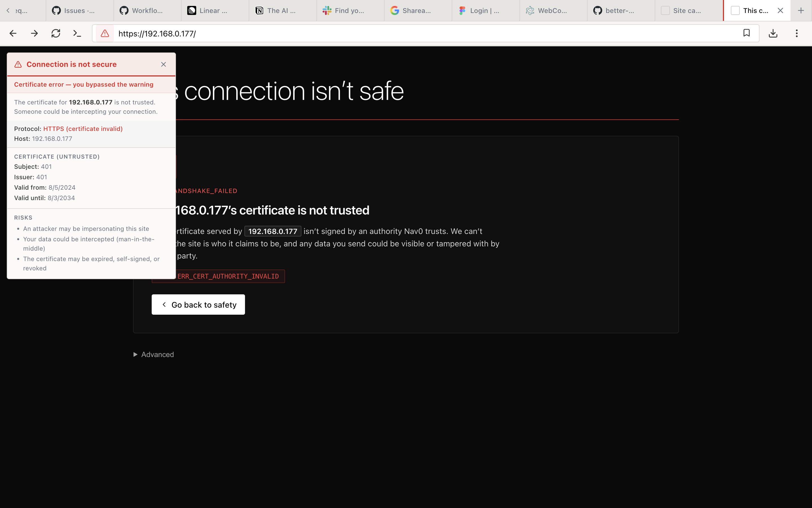This screenshot has width=812, height=508.
Task: Bookmark this page with the bookmark icon
Action: coord(747,33)
